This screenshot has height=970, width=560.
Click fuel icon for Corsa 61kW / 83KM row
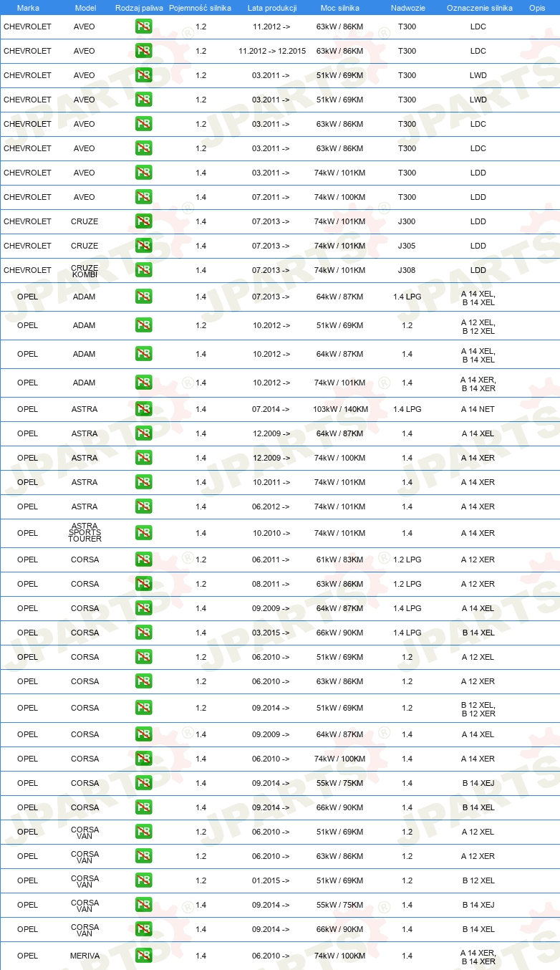[x=144, y=560]
